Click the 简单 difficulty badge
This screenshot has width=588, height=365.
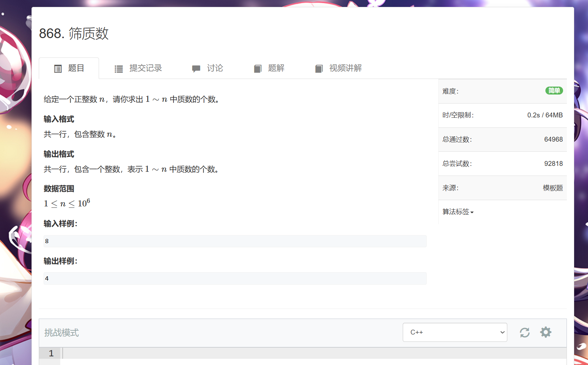point(554,91)
